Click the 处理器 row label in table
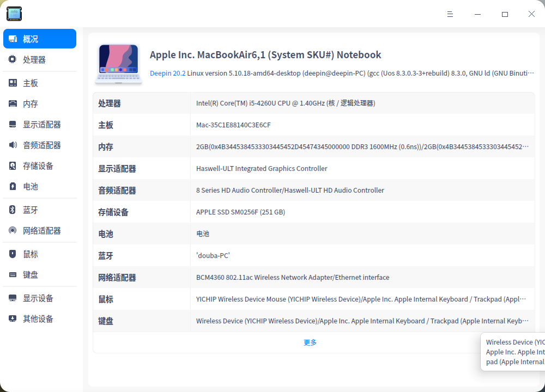 click(x=110, y=103)
